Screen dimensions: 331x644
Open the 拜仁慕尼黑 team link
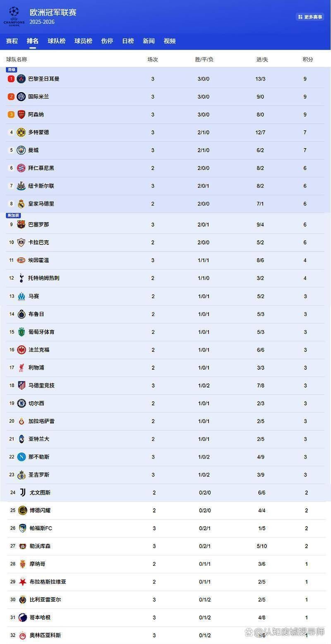pos(41,168)
